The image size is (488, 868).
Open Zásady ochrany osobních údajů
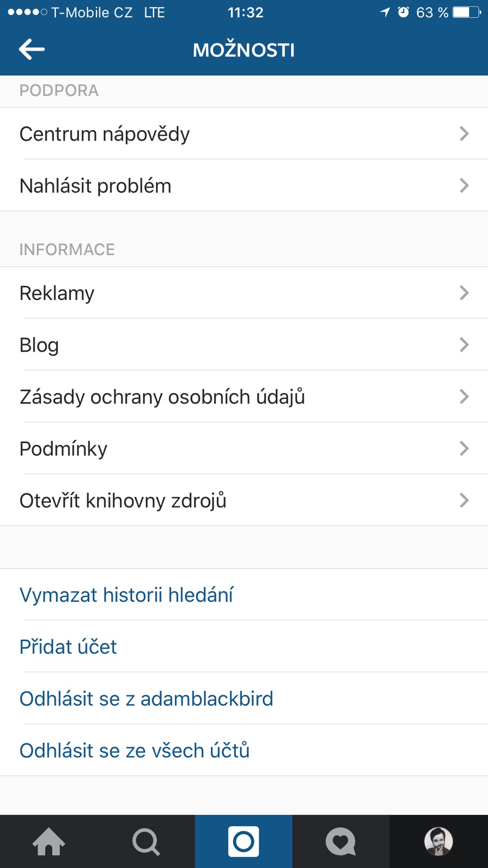(x=162, y=397)
